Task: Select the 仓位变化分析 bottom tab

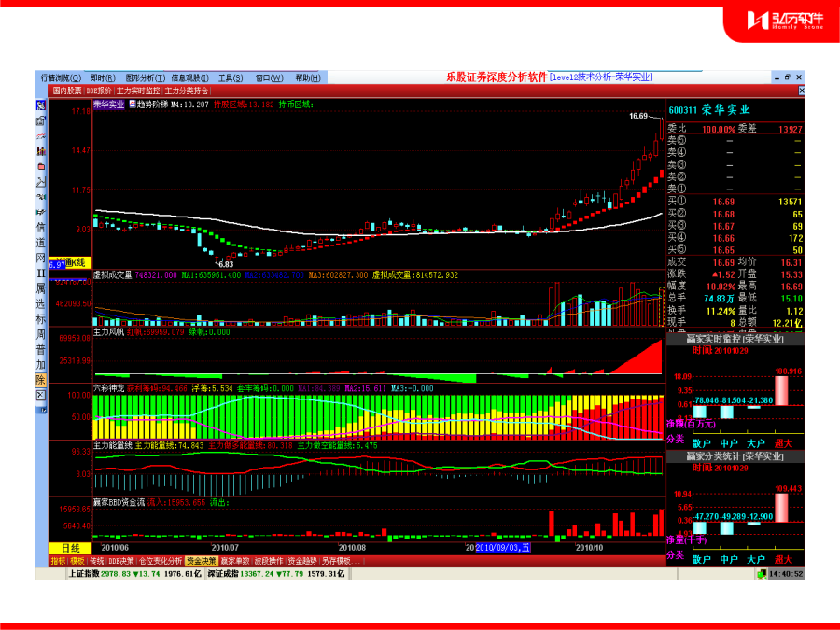Action: (x=161, y=561)
